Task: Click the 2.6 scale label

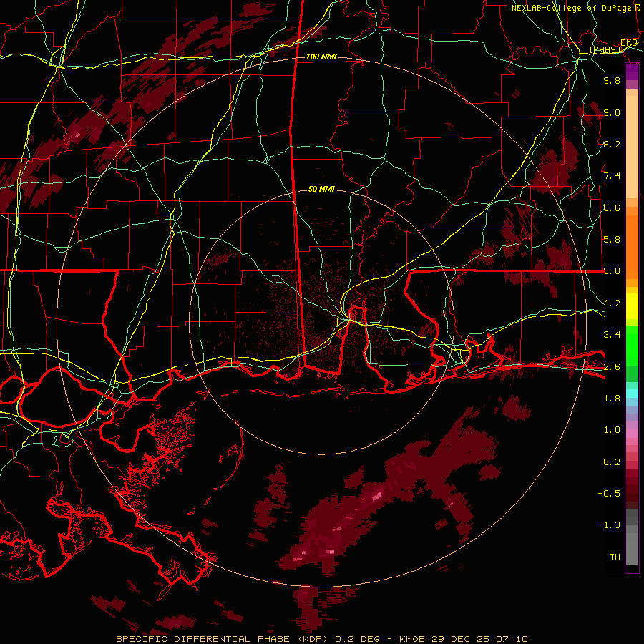Action: (x=612, y=367)
